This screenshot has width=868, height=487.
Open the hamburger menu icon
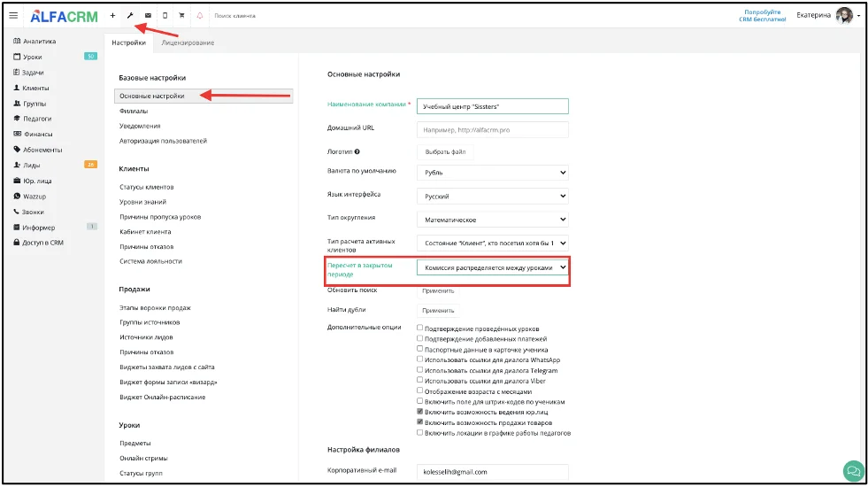[13, 16]
